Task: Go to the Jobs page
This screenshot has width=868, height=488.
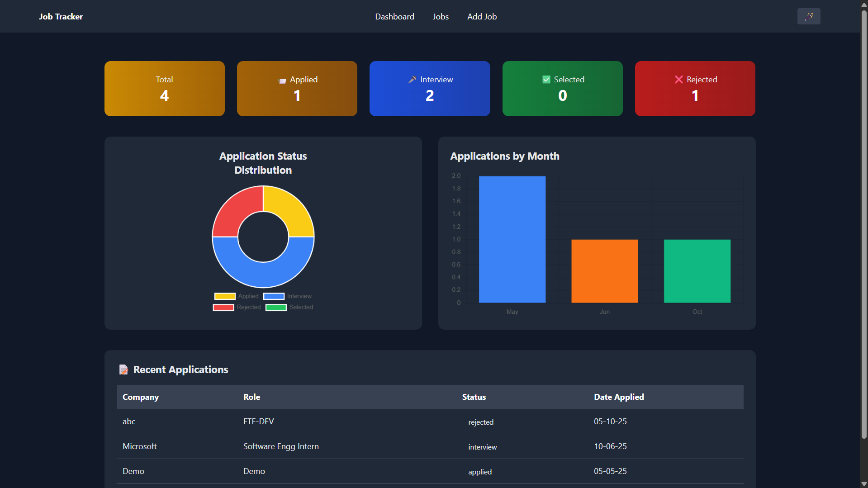Action: click(x=440, y=17)
